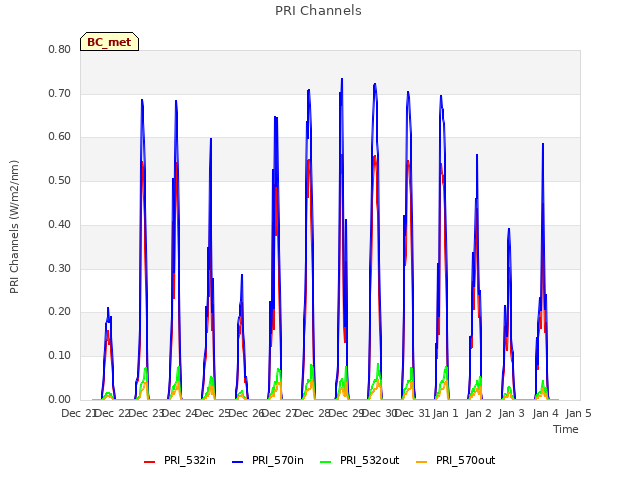640x480 pixels.
Task: Click the y-axis title PRI Channels (W/m2/nm)
Action: pyautogui.click(x=14, y=227)
